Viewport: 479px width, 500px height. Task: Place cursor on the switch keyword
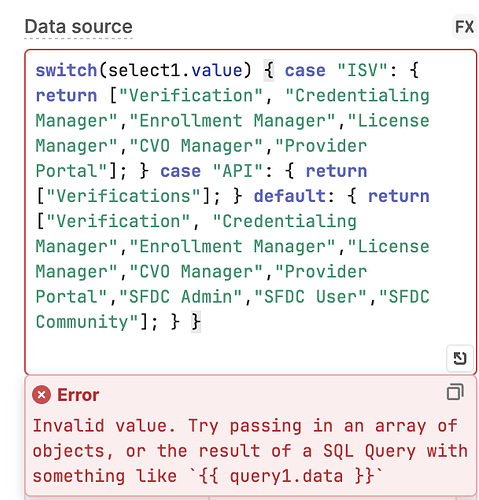click(66, 70)
